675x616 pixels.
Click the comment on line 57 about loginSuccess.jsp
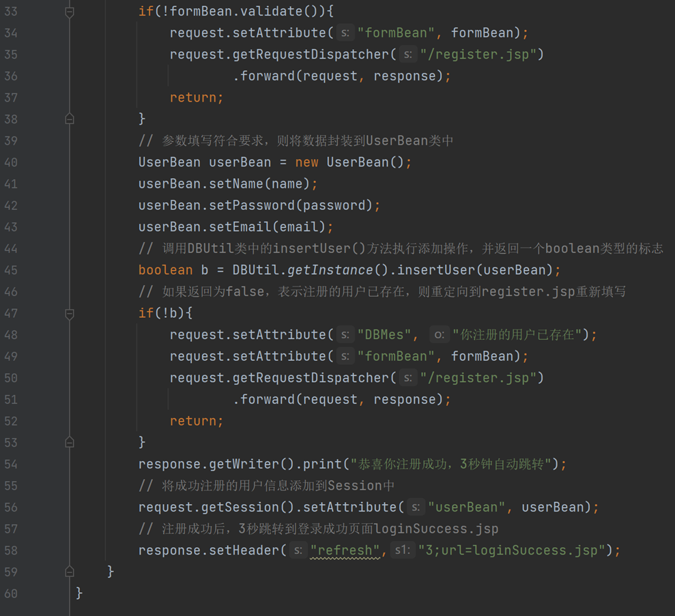318,529
